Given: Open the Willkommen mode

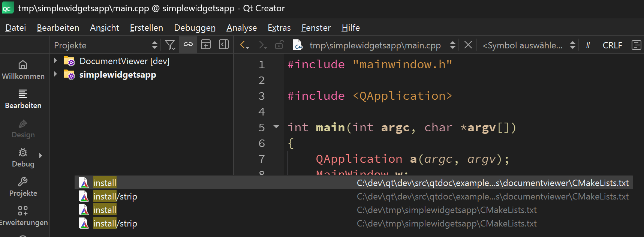Looking at the screenshot, I should point(23,70).
